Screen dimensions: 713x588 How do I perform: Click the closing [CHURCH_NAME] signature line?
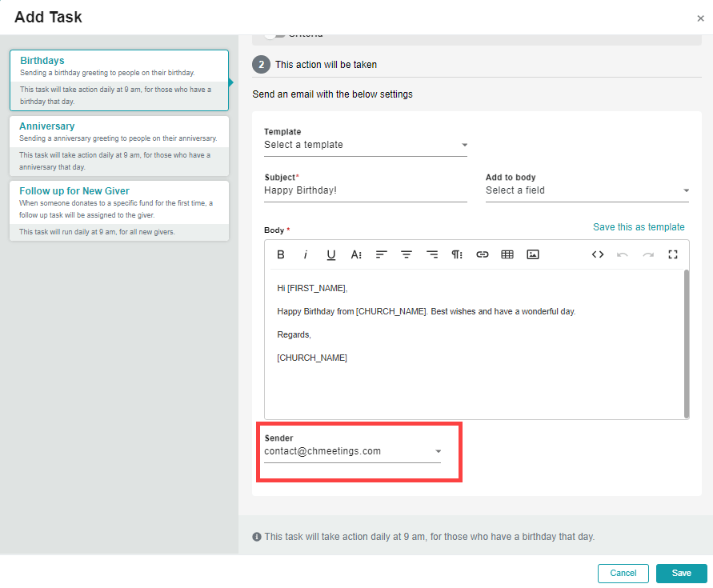312,358
